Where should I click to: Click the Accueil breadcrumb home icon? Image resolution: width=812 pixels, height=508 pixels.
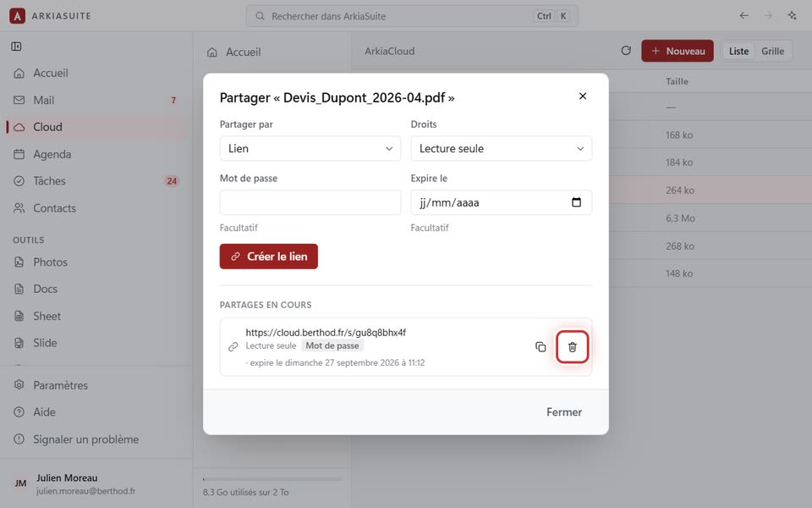211,52
